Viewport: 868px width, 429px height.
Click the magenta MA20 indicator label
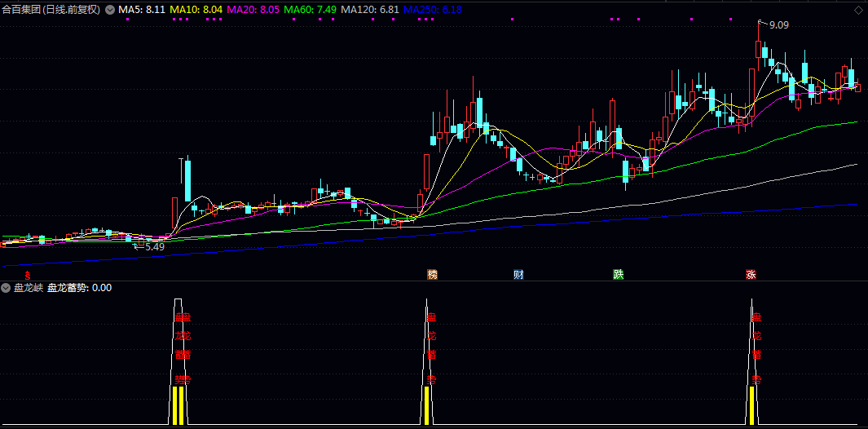[x=253, y=10]
